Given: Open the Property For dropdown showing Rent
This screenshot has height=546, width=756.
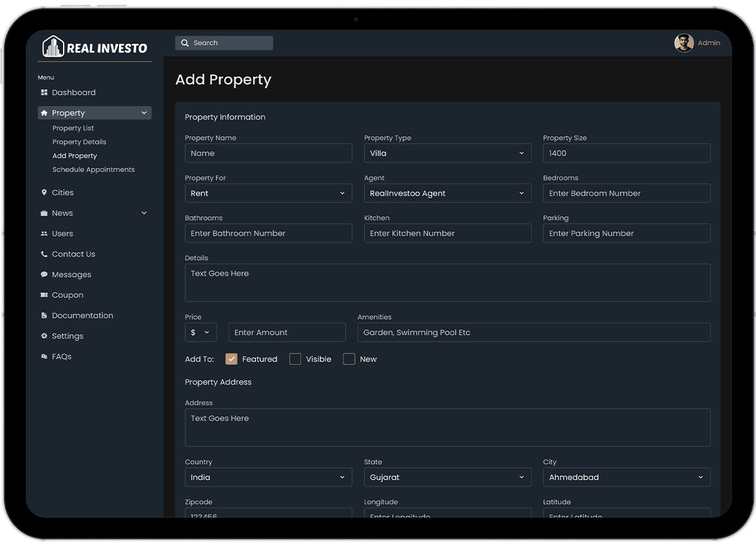Looking at the screenshot, I should coord(268,194).
